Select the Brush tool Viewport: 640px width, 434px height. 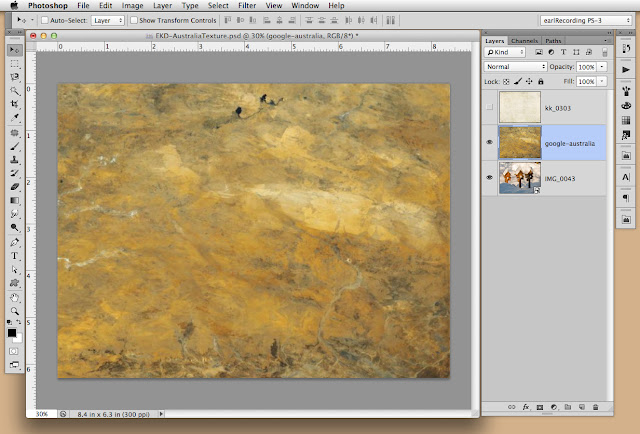[15, 146]
